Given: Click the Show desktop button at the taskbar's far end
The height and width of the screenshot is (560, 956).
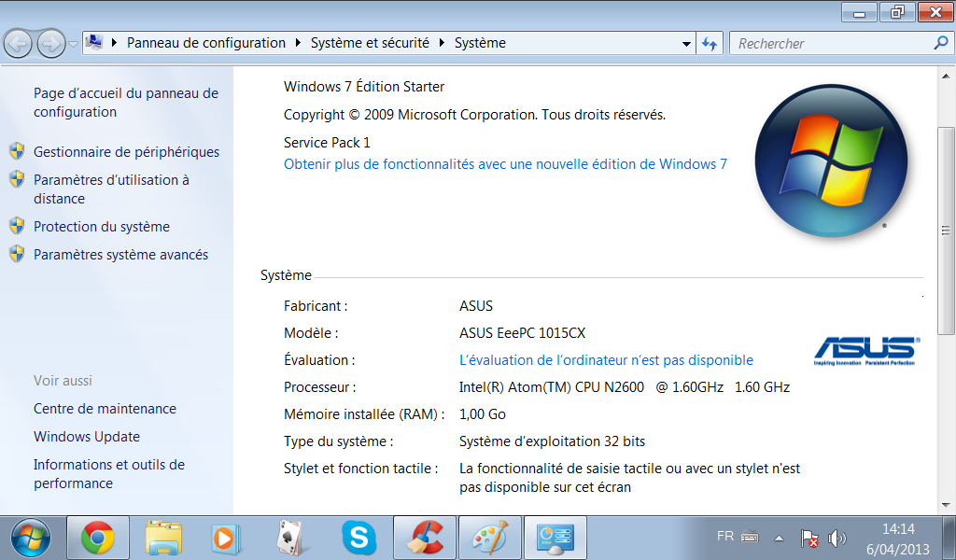Looking at the screenshot, I should [949, 538].
